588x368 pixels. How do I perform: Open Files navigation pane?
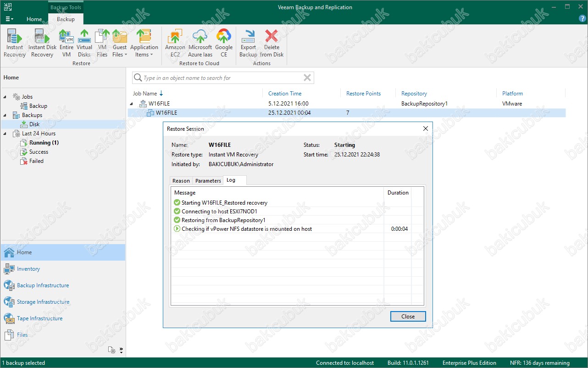(x=63, y=335)
